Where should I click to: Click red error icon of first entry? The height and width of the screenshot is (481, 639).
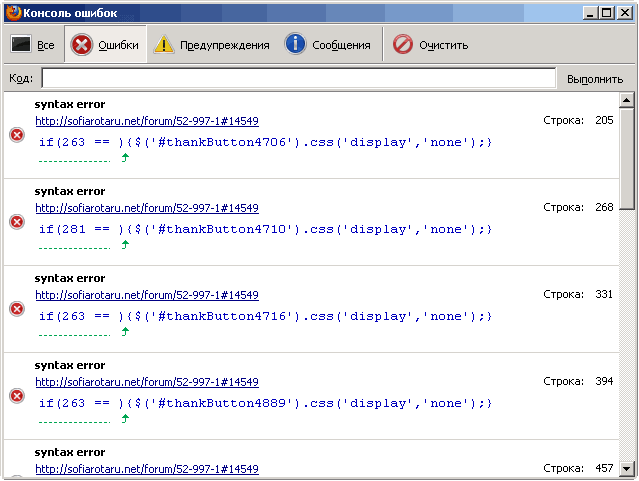(17, 135)
